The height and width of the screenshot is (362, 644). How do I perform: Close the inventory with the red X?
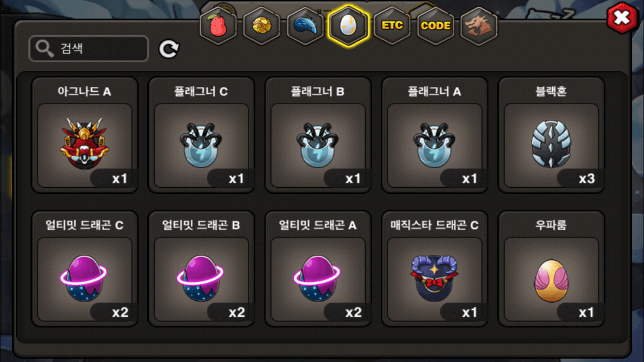622,18
